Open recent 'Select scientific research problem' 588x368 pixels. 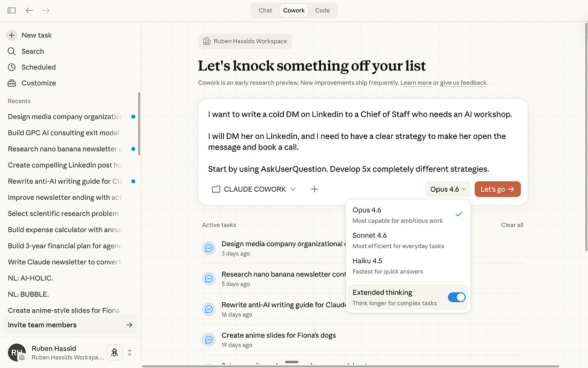pos(63,214)
